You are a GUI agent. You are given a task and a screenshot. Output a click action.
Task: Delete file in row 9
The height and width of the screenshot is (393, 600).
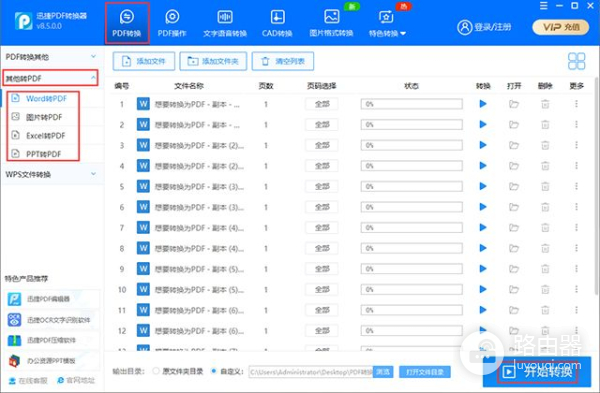tap(545, 269)
